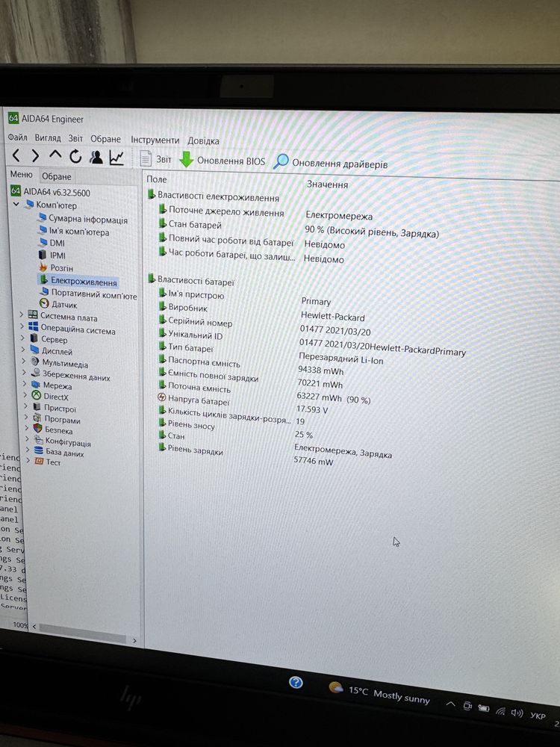This screenshot has height=747, width=560.
Task: Click the Пристрої tree icon
Action: 37,407
